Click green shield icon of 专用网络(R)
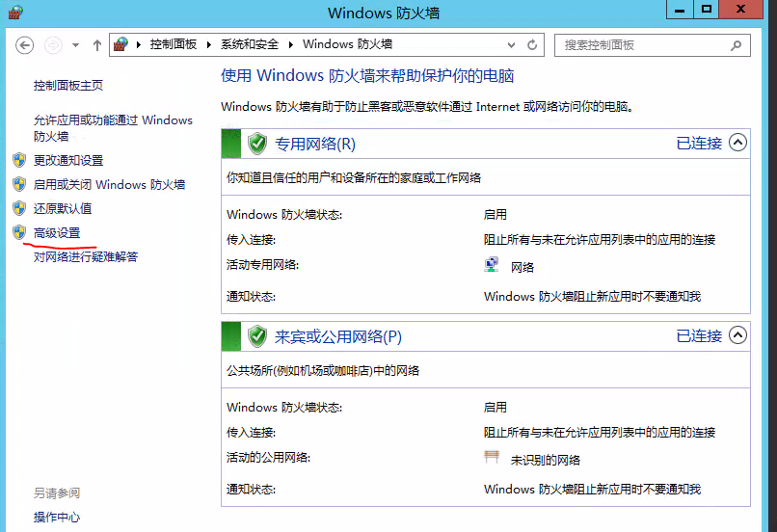Viewport: 777px width, 532px height. [257, 144]
